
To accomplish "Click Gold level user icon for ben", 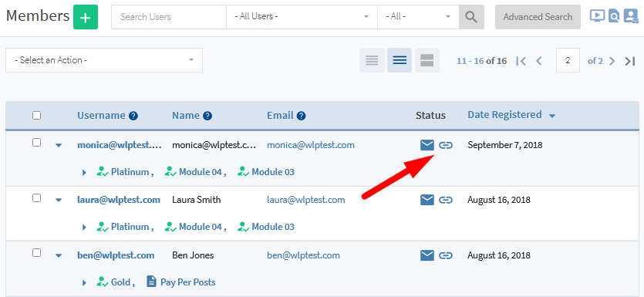I will (x=103, y=282).
